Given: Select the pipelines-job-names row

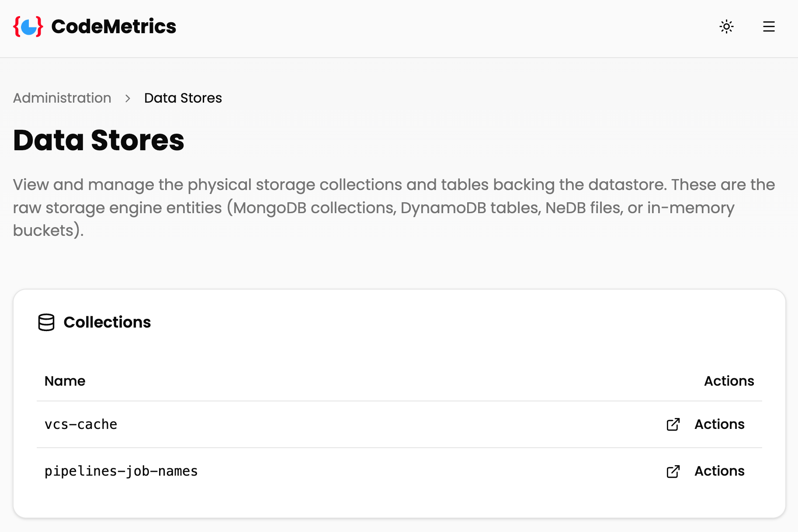Looking at the screenshot, I should pos(121,471).
